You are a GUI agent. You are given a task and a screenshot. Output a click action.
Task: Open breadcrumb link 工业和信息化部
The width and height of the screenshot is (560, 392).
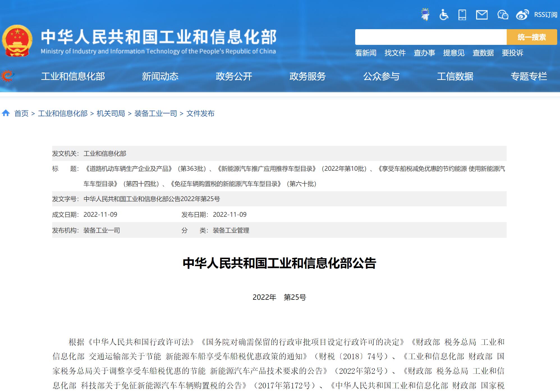tap(63, 113)
